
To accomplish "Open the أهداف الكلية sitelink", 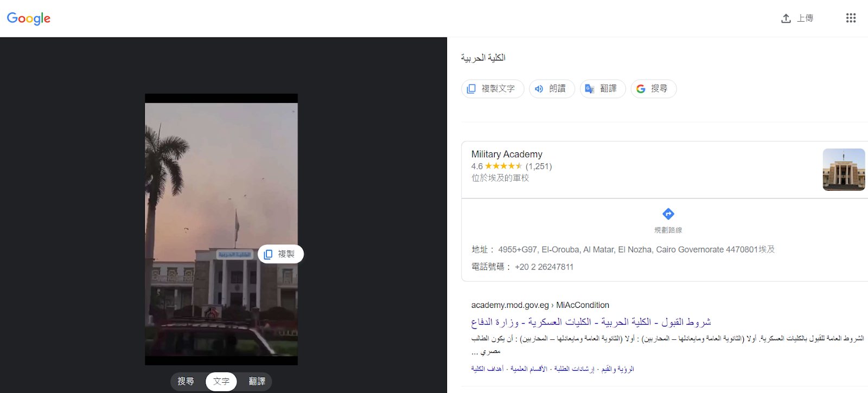I will point(487,369).
